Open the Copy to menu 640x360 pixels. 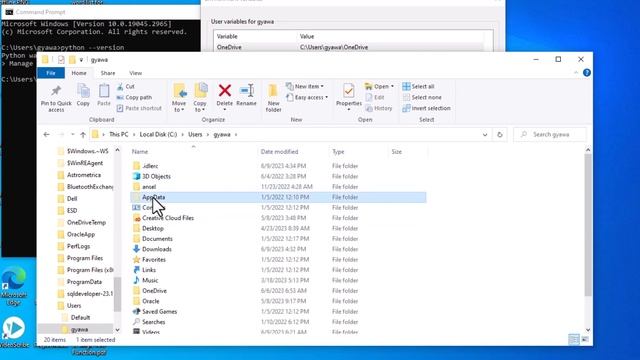[200, 98]
